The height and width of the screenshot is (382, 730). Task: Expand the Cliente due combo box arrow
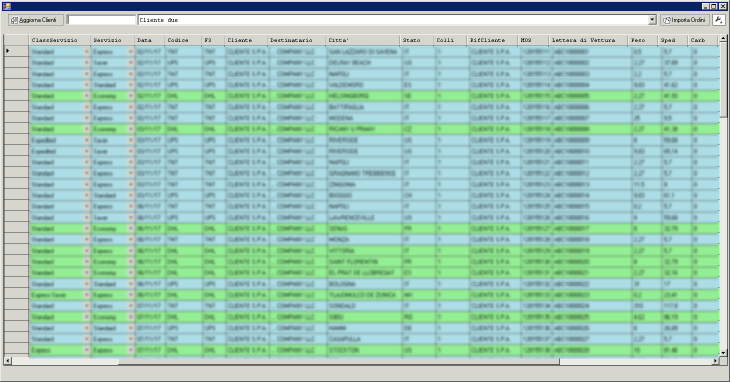tap(652, 20)
